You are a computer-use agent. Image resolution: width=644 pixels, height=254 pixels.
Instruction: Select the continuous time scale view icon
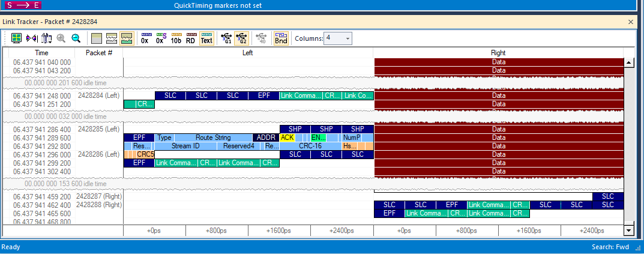[97, 38]
